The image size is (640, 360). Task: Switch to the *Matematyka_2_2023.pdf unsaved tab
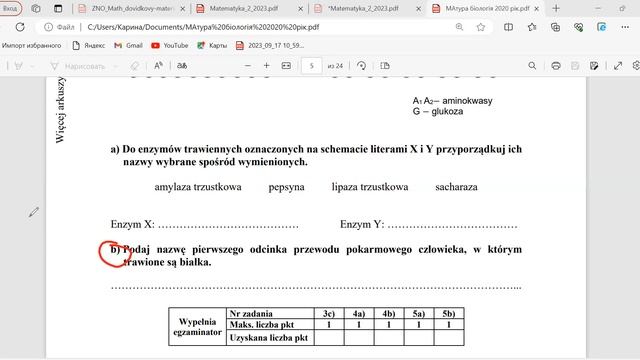363,8
